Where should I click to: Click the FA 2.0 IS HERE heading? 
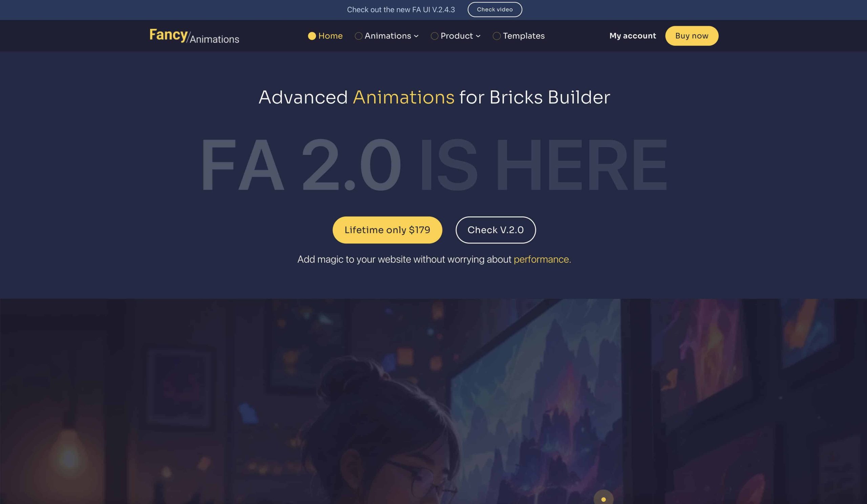[433, 164]
